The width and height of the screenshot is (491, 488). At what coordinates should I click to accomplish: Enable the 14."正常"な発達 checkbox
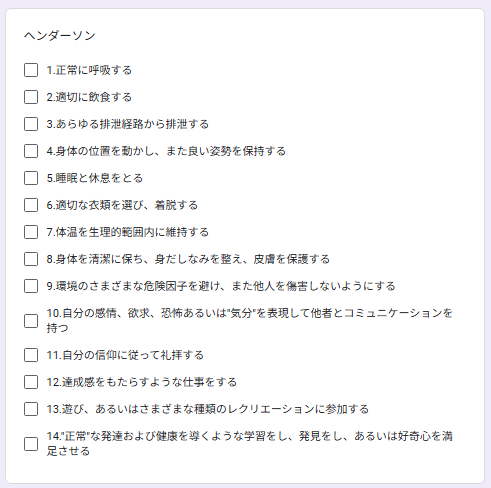pyautogui.click(x=31, y=444)
